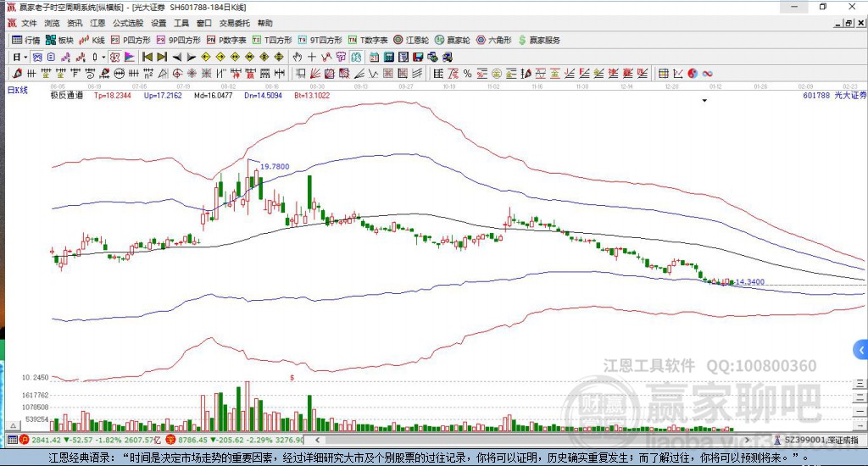Click the 601788 光大证券 stock label
868x466 pixels.
pos(834,95)
